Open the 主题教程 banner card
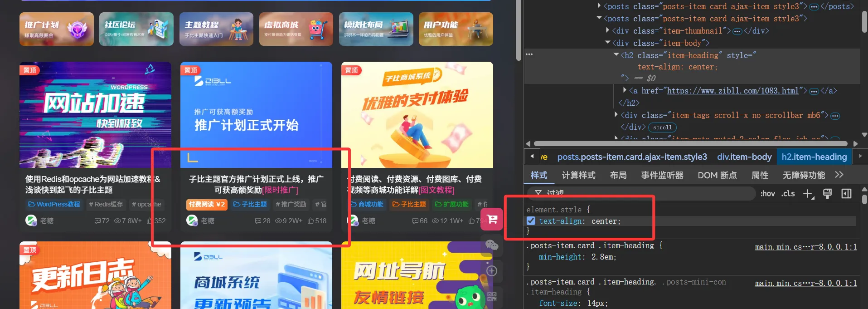Screen dimensions: 868x309 [x=216, y=29]
